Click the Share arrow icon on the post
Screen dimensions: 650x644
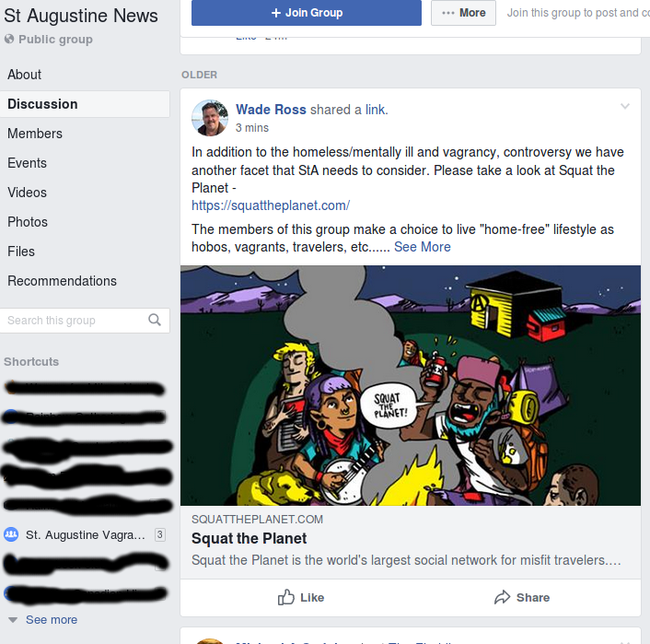[x=502, y=597]
